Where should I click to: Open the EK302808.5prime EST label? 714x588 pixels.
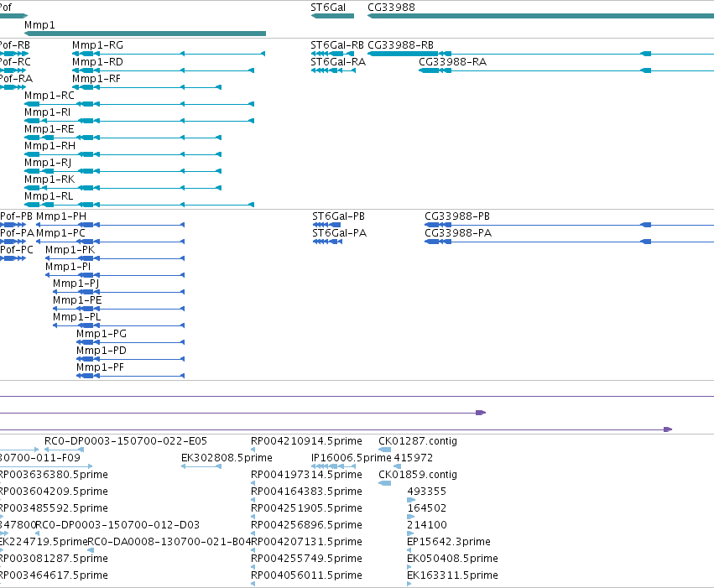point(227,458)
